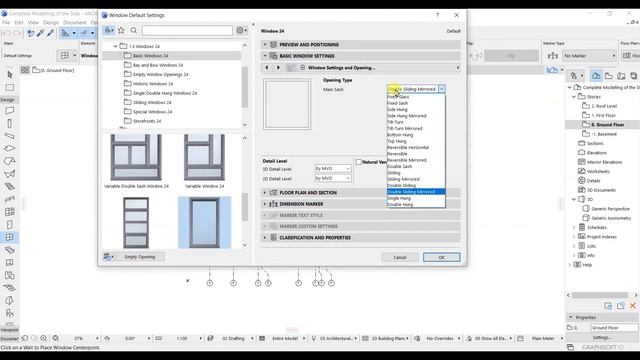Click the marker type icon beside No Marker
Viewport: 640px width, 360px height.
(x=553, y=56)
